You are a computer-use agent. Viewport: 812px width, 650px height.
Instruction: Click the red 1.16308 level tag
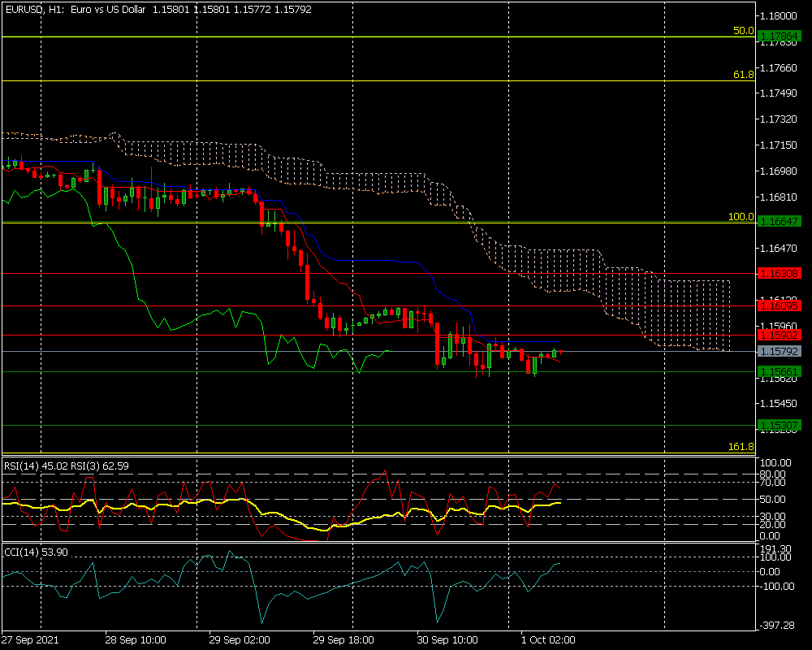[779, 274]
